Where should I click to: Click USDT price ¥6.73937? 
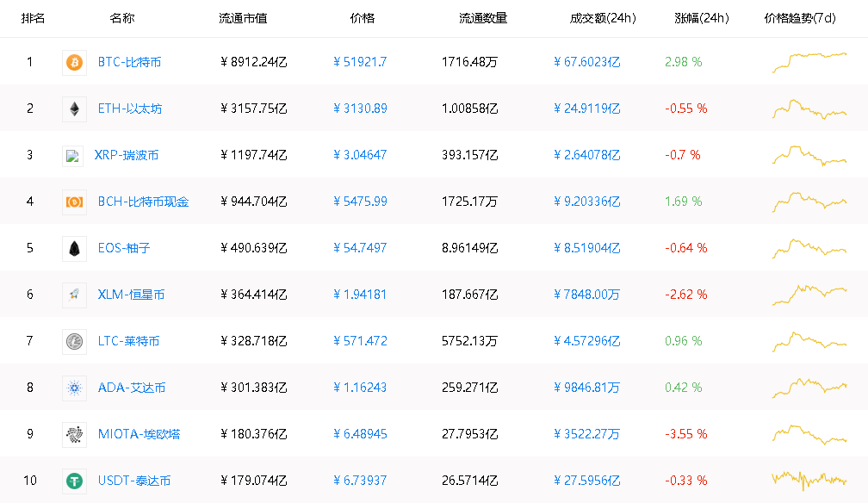pyautogui.click(x=360, y=481)
